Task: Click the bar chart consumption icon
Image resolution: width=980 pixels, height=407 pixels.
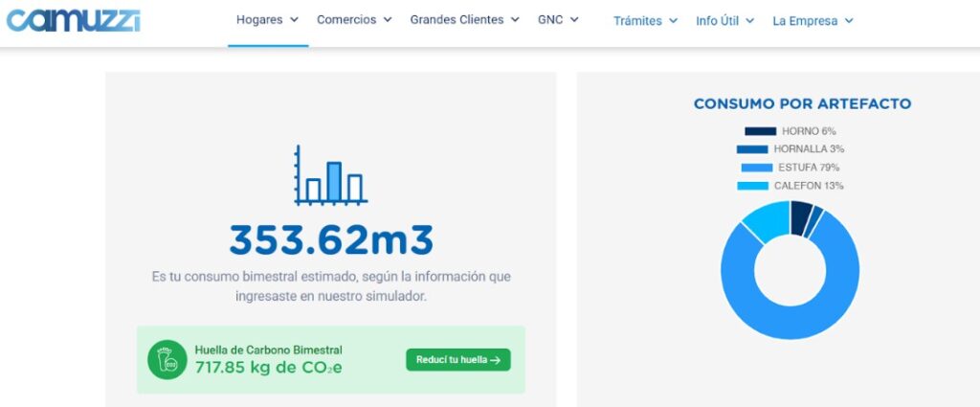Action: pos(330,175)
